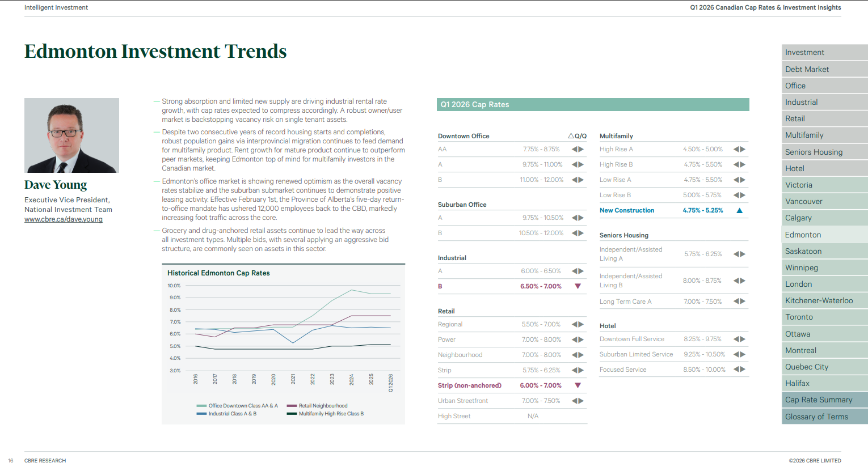Click the 9.25% - 10.50% Suburban Limited Service value
Screen dimensions: 868x467
[x=704, y=354]
